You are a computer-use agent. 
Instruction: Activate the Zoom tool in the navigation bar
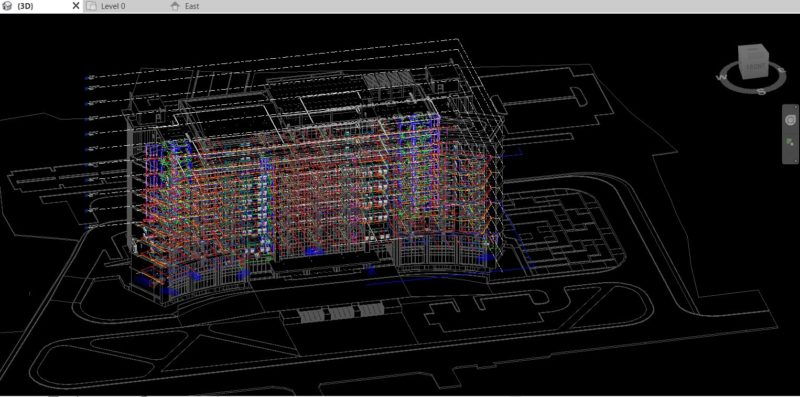790,142
